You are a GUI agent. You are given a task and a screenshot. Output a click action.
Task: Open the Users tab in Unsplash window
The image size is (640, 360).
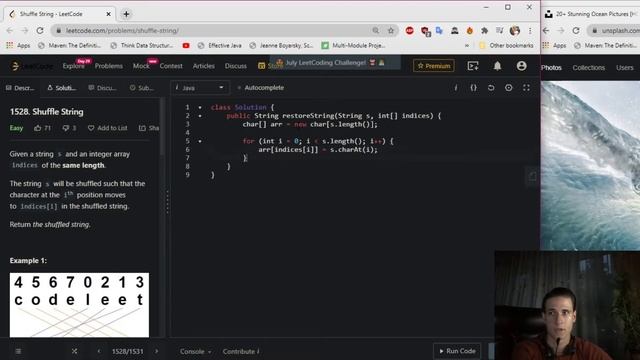click(624, 68)
